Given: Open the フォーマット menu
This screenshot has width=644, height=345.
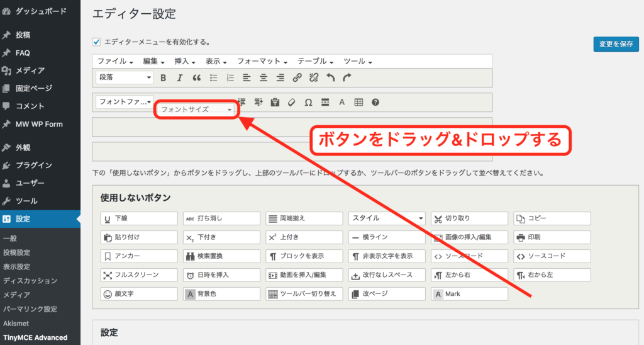Looking at the screenshot, I should point(261,62).
